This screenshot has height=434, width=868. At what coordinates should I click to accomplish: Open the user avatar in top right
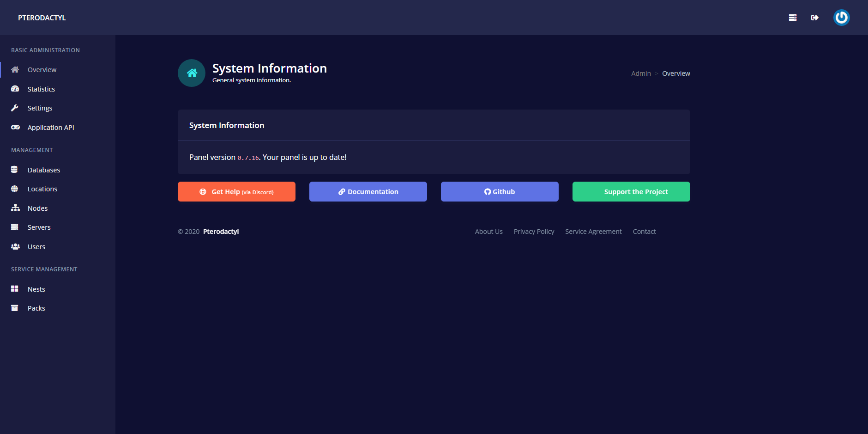point(842,18)
